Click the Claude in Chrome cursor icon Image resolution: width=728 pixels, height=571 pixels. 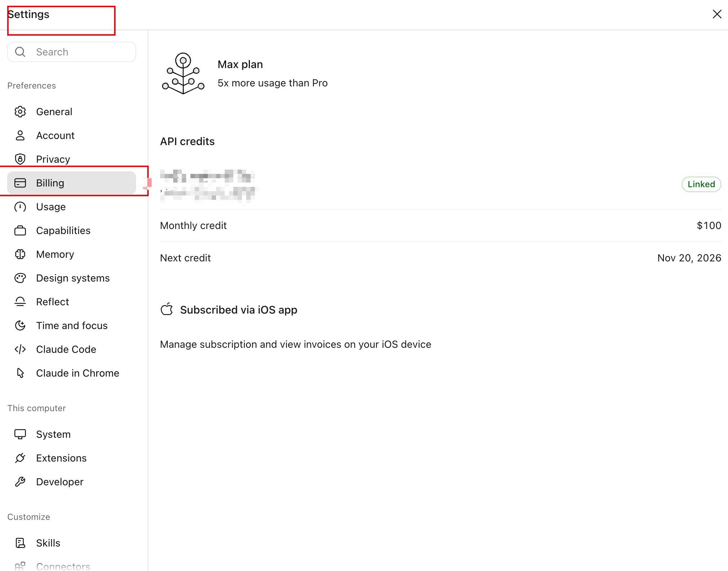coord(21,373)
